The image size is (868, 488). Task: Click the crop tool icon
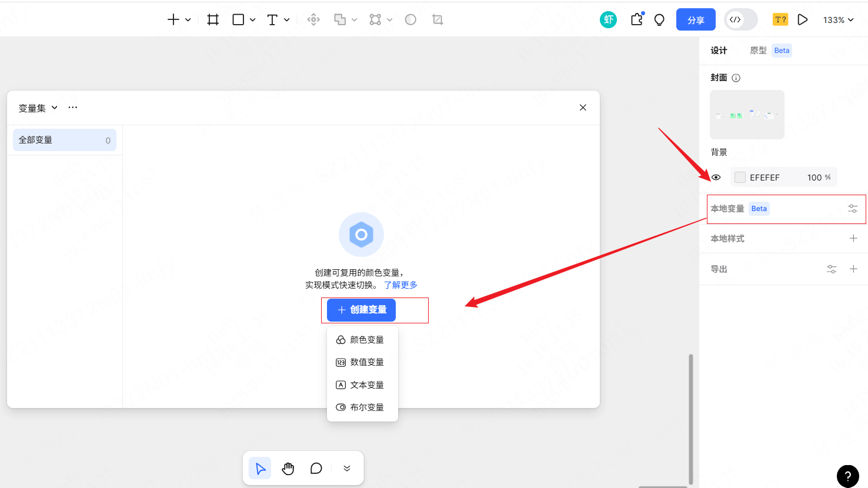[x=438, y=20]
